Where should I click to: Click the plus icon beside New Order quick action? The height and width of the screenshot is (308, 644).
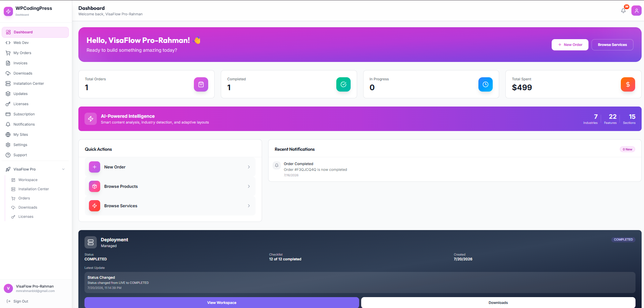pos(94,167)
